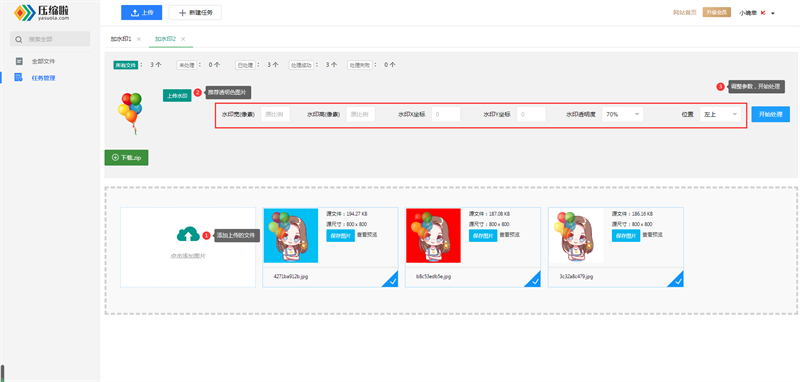
Task: Click 保存图片 for 3c32a8c479.jpg
Action: pos(626,236)
